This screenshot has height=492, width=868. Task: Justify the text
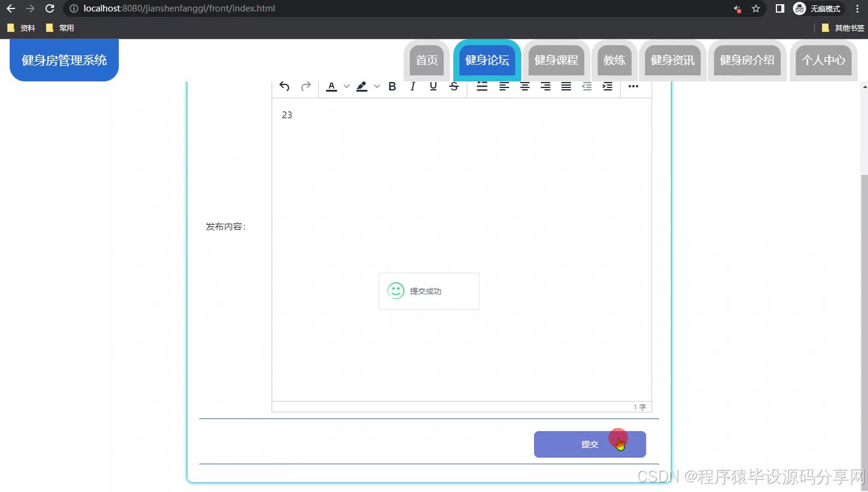point(566,86)
